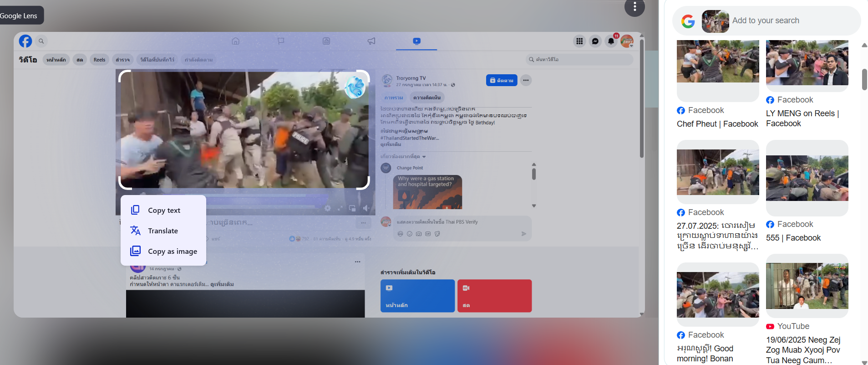Image resolution: width=868 pixels, height=365 pixels.
Task: Click the scroll-up arrow of the results panel
Action: coord(864,45)
